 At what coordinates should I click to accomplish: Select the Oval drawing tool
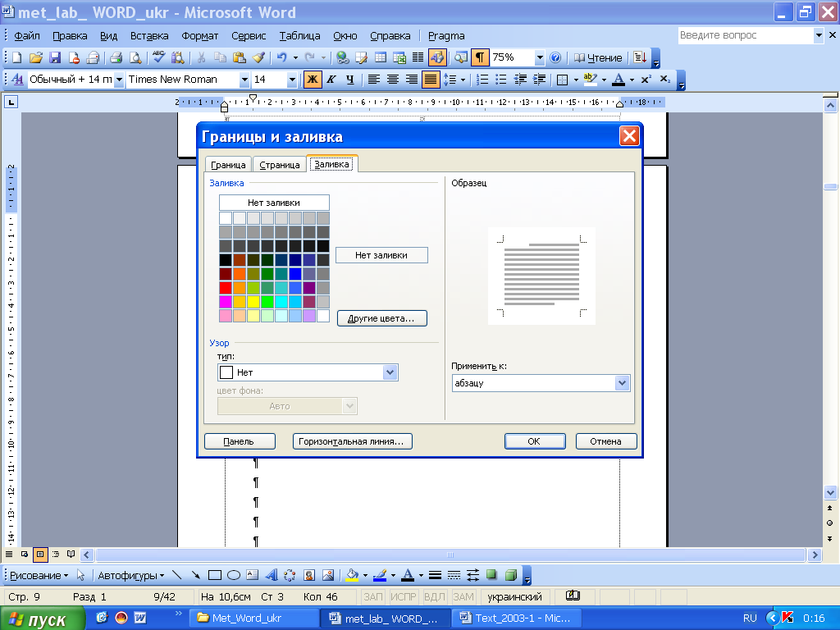234,575
